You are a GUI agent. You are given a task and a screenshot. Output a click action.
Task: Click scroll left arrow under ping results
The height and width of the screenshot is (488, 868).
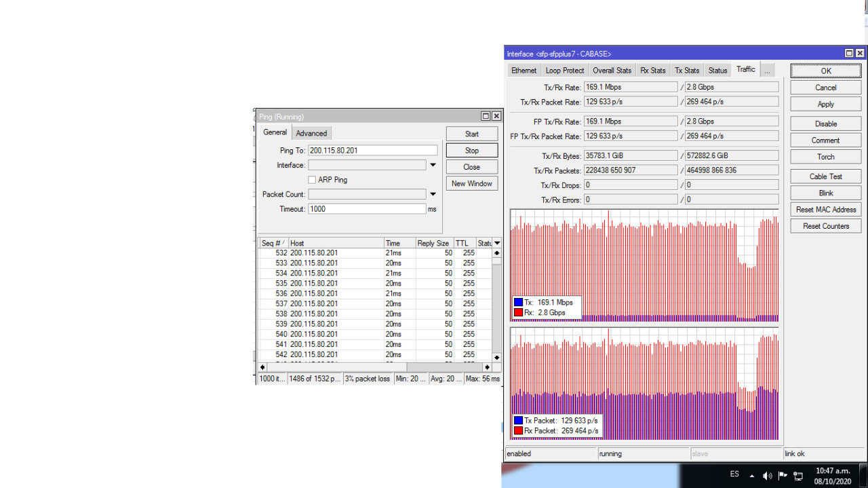(x=262, y=367)
